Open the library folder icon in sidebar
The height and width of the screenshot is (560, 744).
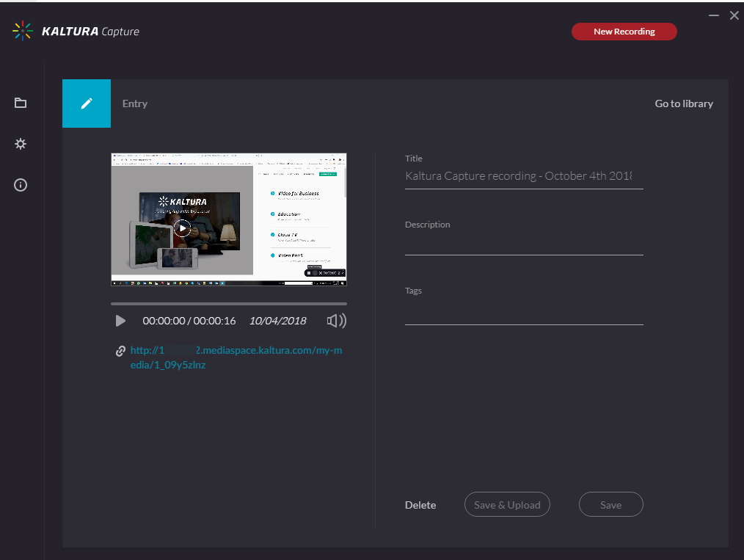(21, 103)
